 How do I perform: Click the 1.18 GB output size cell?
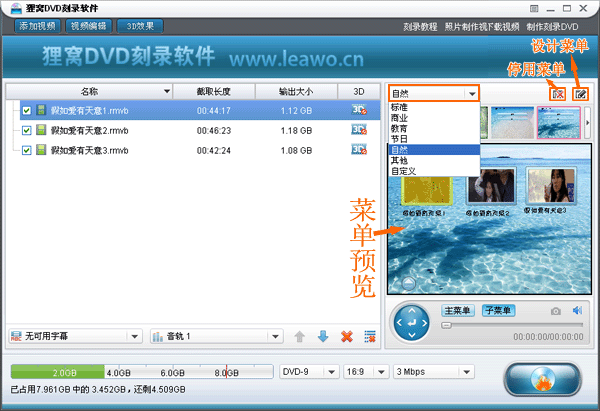[296, 131]
